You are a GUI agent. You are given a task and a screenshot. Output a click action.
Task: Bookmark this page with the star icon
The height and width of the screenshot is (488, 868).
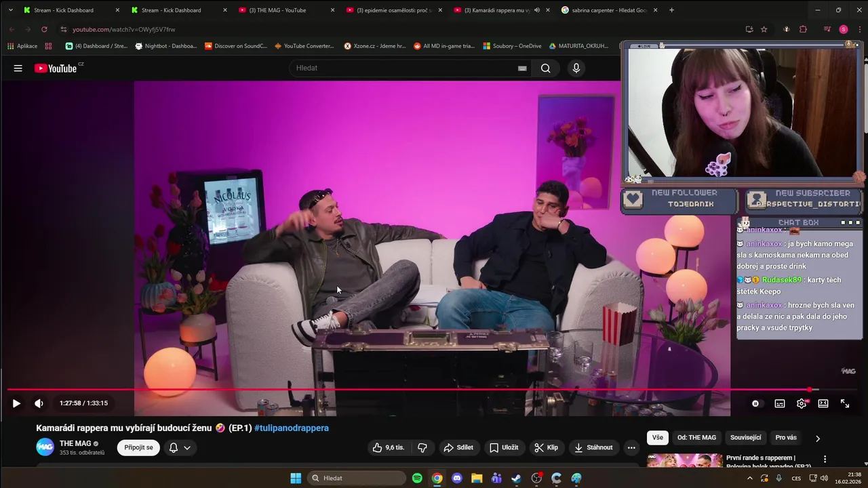point(764,29)
